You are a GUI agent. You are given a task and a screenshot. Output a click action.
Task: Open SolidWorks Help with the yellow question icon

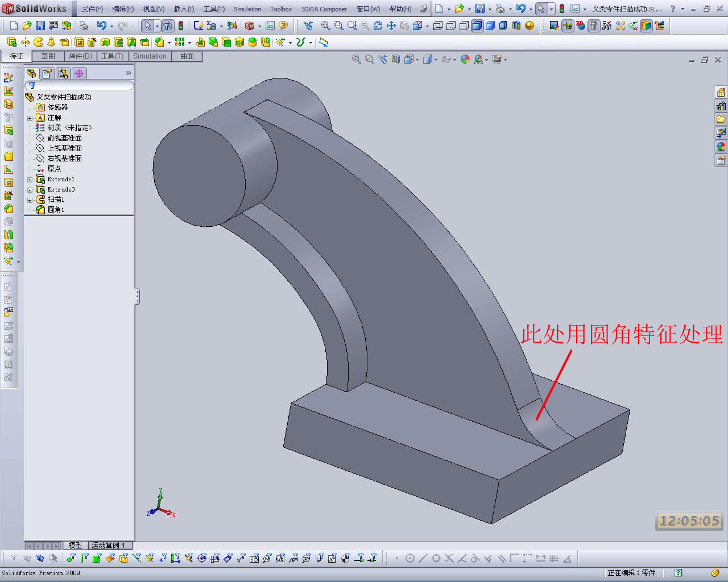[283, 26]
